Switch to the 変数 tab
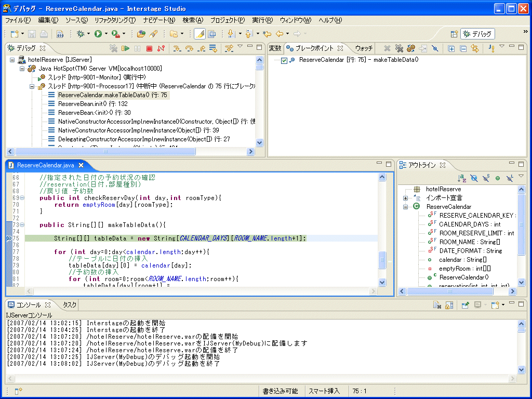Screen dimensions: 532x399 275,48
